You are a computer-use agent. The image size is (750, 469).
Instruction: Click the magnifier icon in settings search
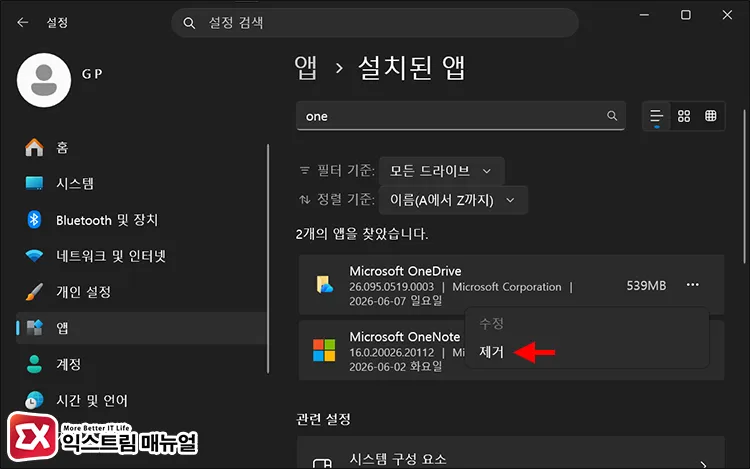(x=189, y=23)
